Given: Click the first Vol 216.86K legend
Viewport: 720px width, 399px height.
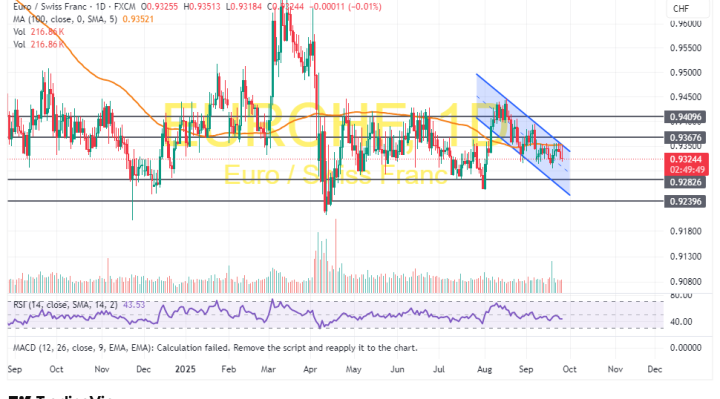Looking at the screenshot, I should [x=39, y=32].
